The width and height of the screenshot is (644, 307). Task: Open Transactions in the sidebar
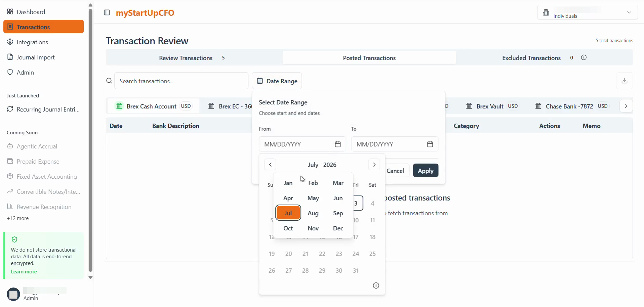coord(44,27)
